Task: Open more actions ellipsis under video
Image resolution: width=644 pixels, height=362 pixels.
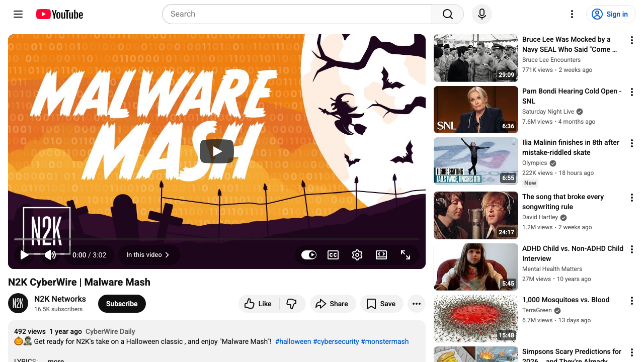Action: (x=417, y=304)
